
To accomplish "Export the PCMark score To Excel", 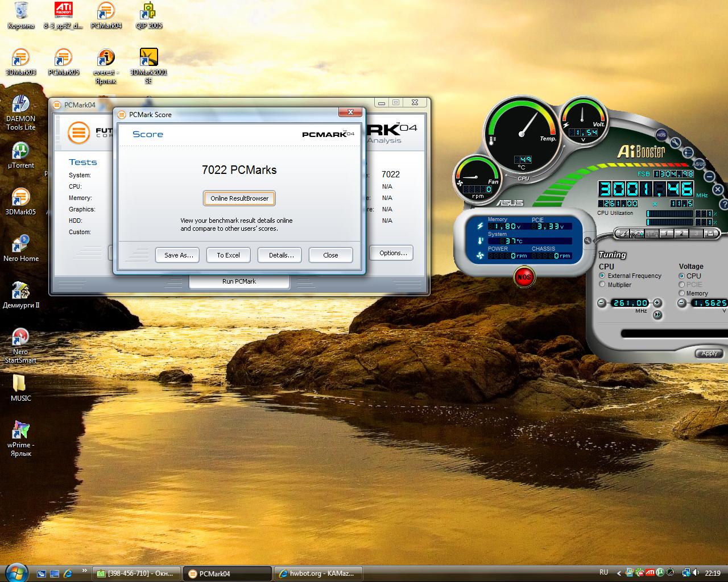I will [228, 255].
